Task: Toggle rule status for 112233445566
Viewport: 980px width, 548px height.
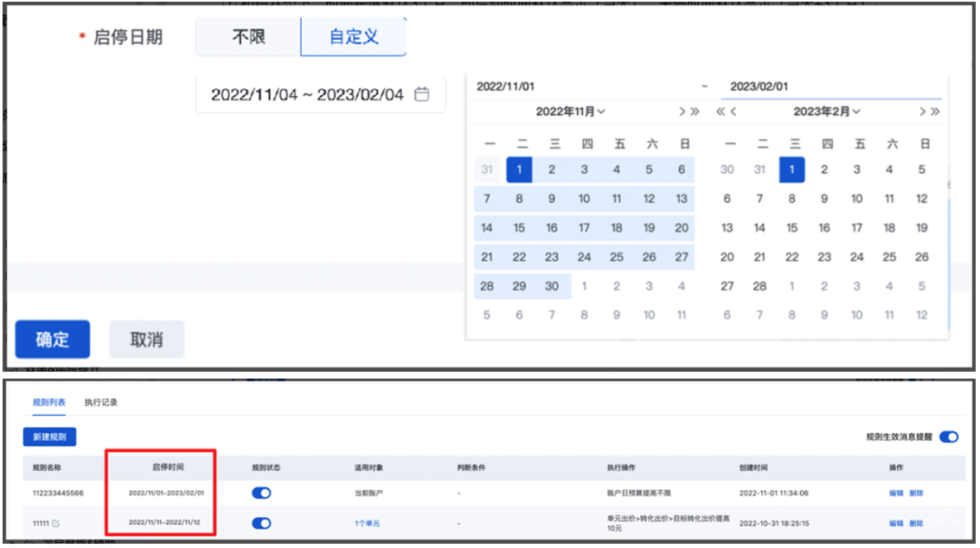Action: tap(261, 493)
